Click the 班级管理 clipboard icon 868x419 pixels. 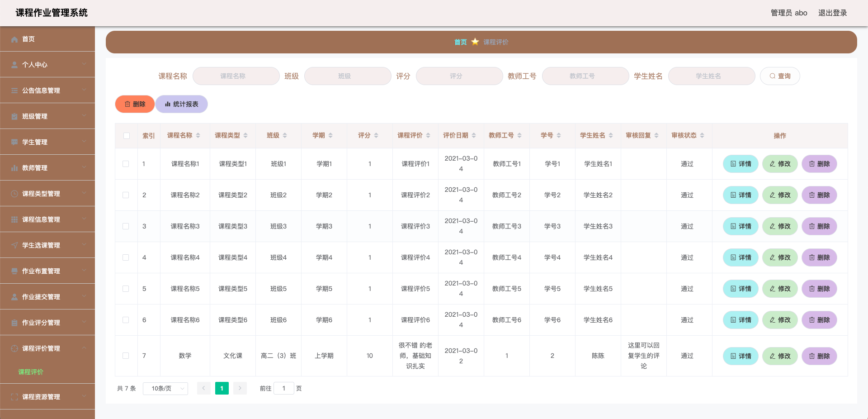(x=14, y=117)
